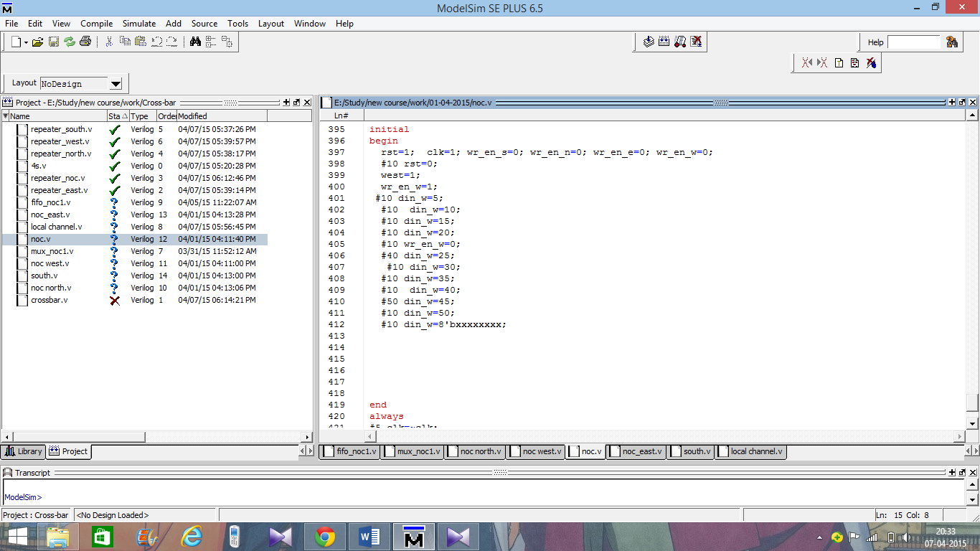980x551 pixels.
Task: Switch to the fifo_noc1.v editor tab
Action: click(x=350, y=451)
